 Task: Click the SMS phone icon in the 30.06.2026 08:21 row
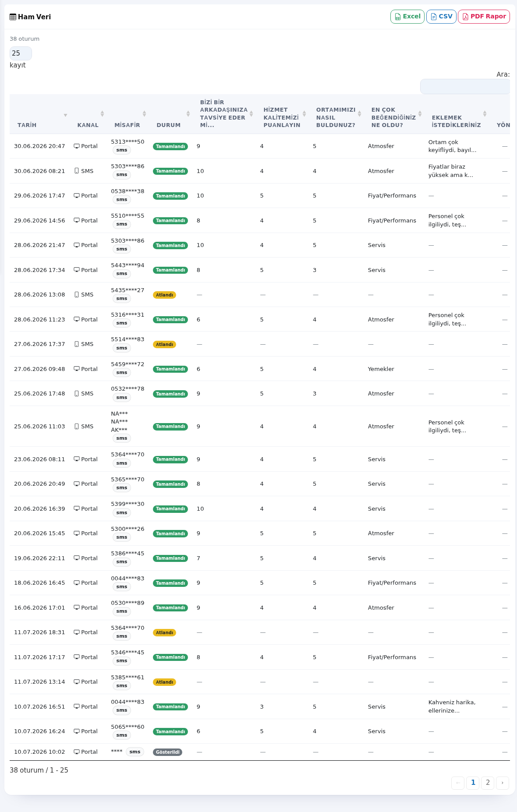tap(77, 171)
